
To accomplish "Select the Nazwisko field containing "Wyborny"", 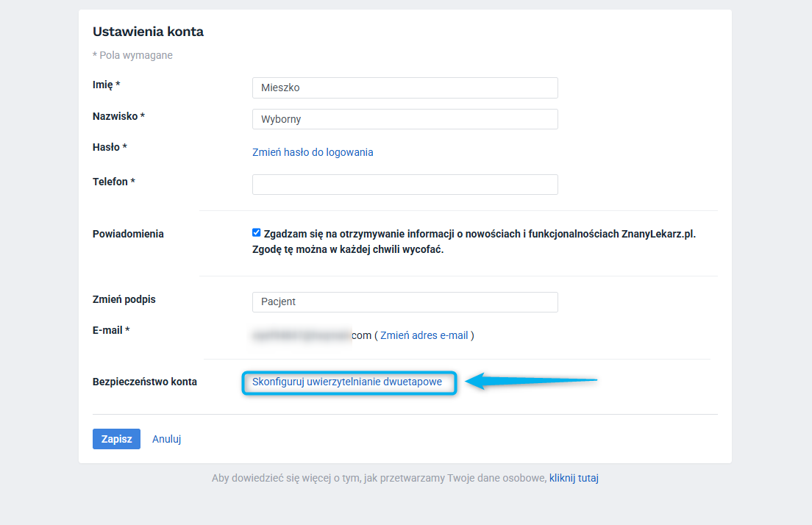I will 405,119.
